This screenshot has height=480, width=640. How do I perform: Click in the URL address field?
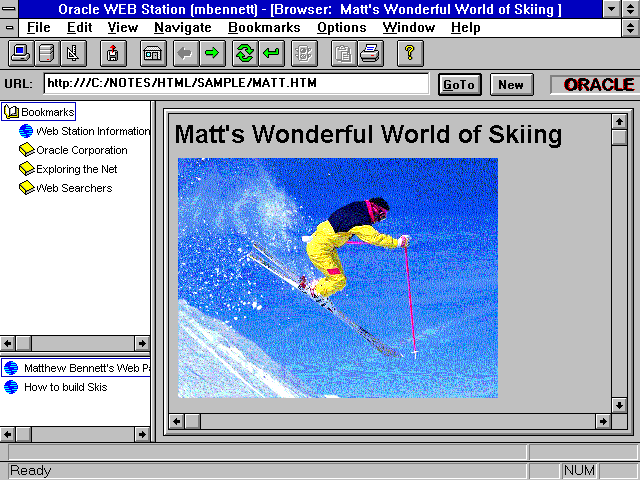[x=236, y=84]
